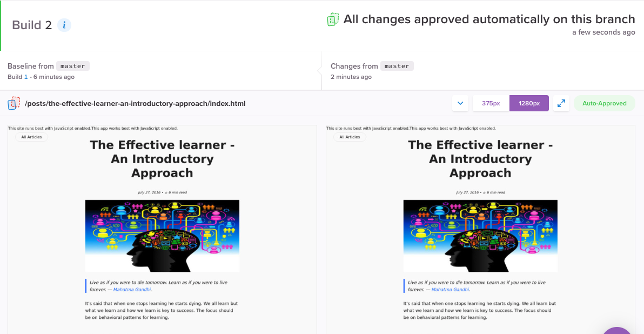Click the purple chat widget button at the bottom corner
This screenshot has width=644, height=334.
[618, 331]
